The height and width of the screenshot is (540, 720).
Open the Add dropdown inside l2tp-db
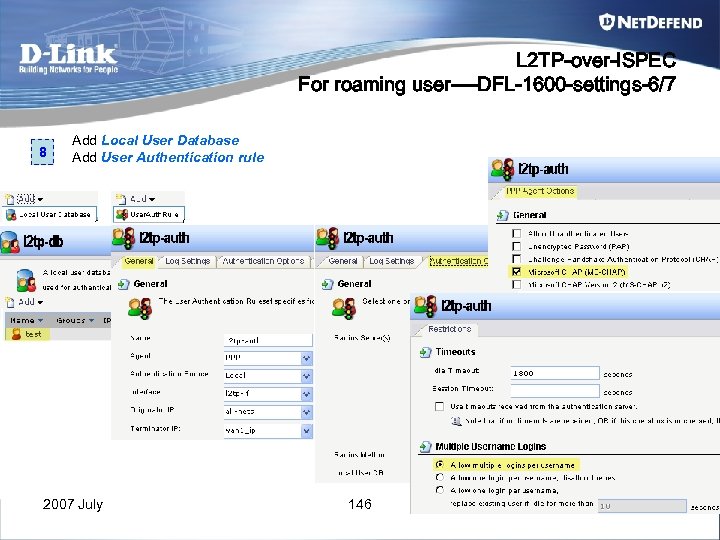(x=30, y=302)
